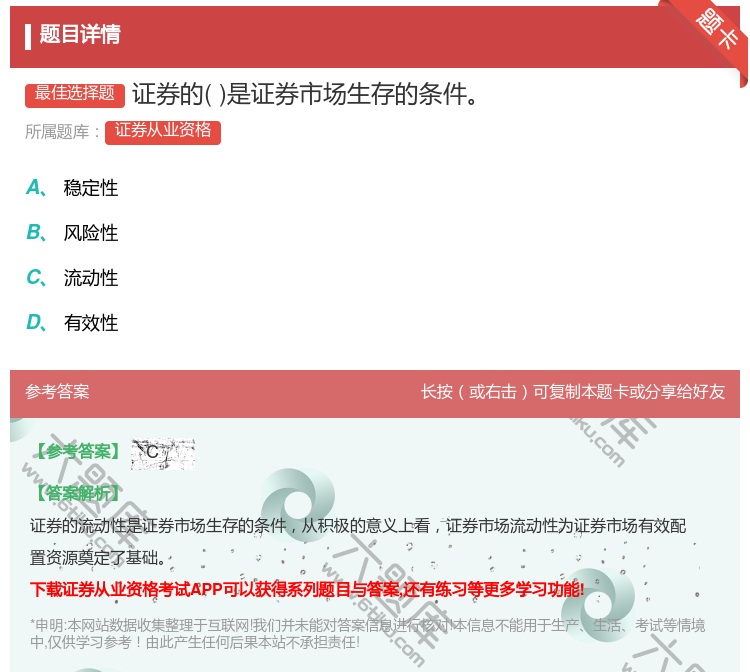750x672 pixels.
Task: Click the answer image showing C
Action: [163, 454]
